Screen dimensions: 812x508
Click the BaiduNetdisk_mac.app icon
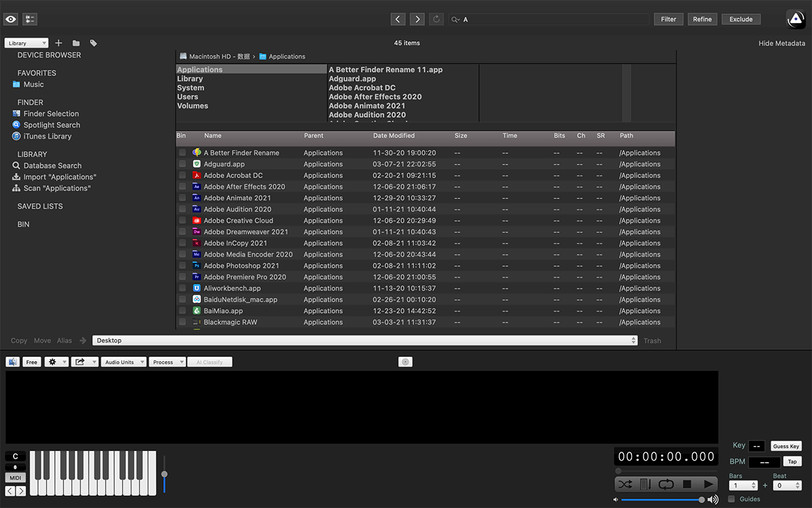(x=196, y=299)
